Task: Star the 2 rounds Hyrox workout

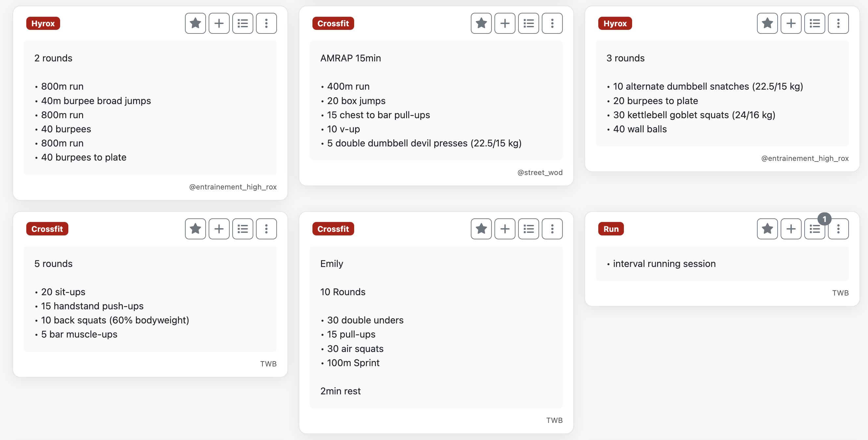Action: (195, 24)
